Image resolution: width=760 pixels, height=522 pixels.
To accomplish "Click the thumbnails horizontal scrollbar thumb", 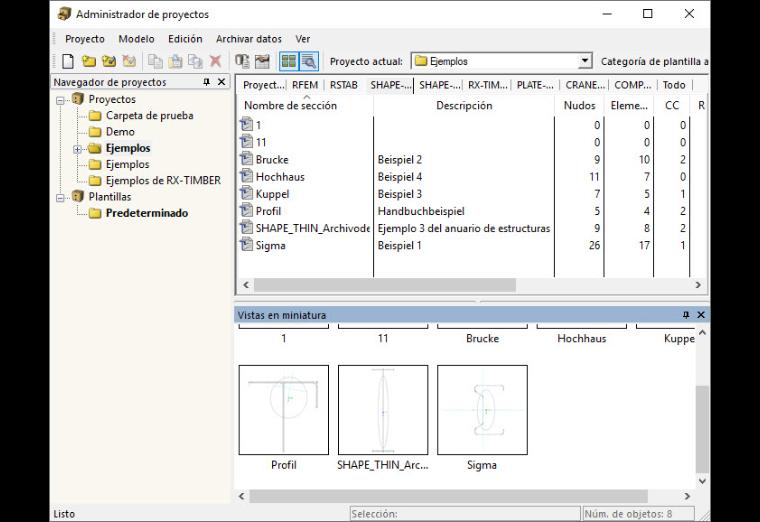I will click(448, 496).
